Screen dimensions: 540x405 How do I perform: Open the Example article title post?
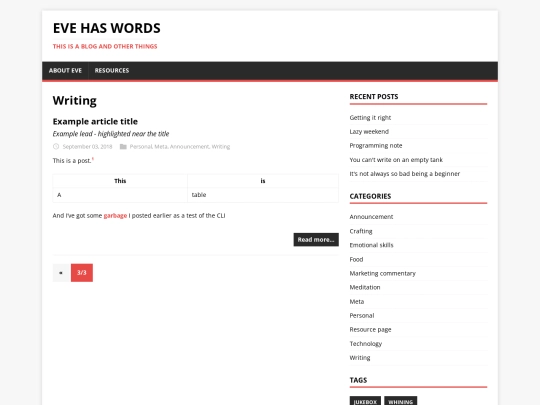pyautogui.click(x=95, y=122)
